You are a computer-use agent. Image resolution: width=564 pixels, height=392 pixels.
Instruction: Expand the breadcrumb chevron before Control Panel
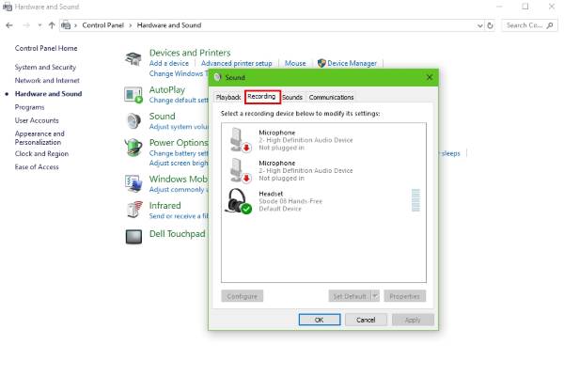(75, 25)
